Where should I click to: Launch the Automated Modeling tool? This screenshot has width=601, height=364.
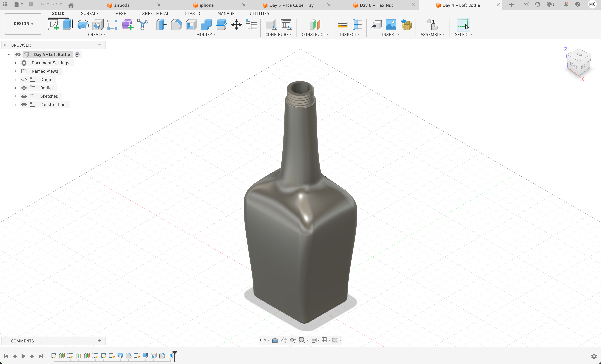(x=143, y=25)
